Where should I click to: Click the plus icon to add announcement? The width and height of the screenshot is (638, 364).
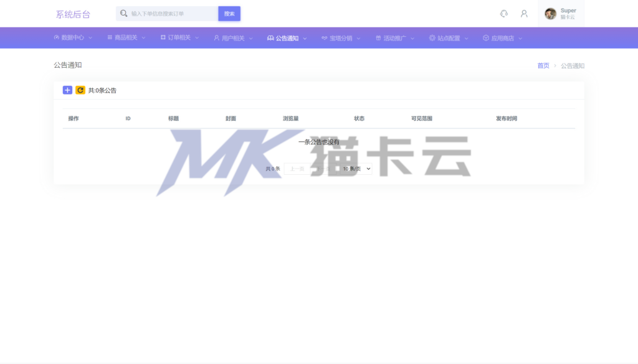[67, 90]
